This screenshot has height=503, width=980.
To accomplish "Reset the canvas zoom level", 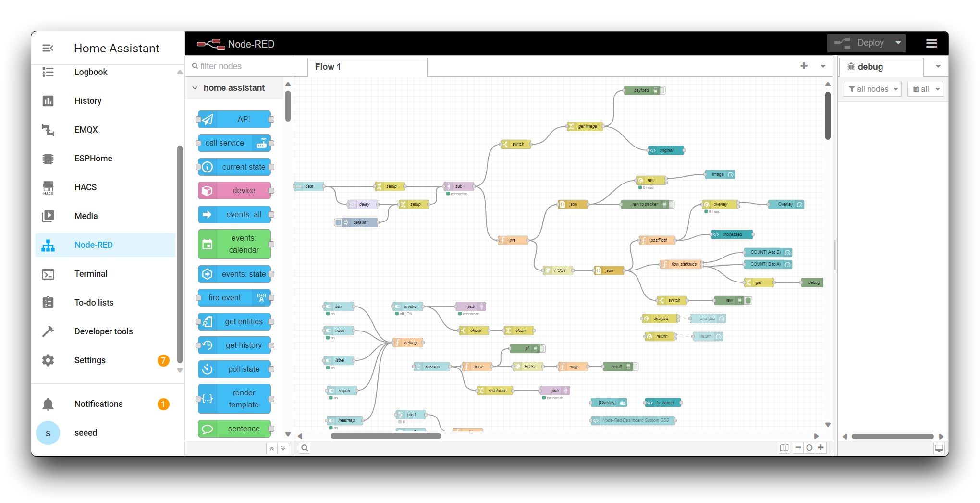I will coord(809,448).
